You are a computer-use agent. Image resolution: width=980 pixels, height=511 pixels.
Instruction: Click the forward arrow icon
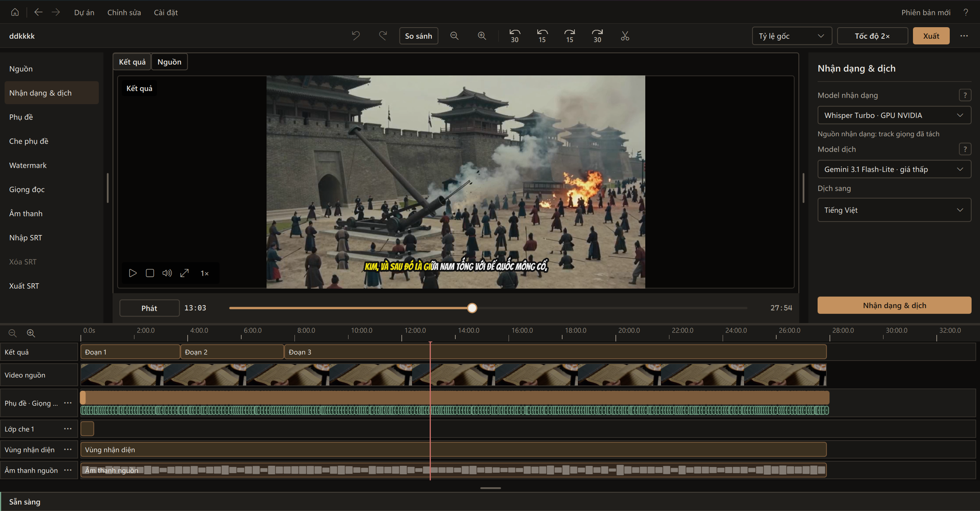point(56,12)
